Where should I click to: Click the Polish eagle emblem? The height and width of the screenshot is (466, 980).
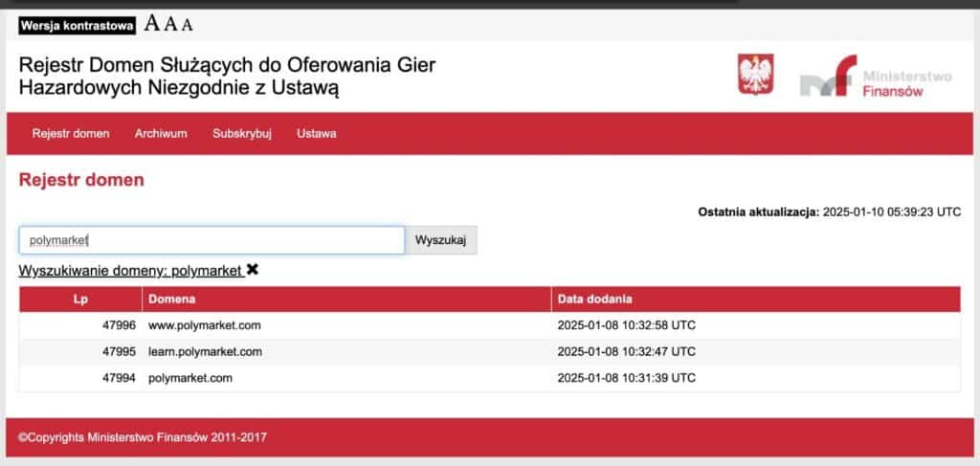coord(756,75)
